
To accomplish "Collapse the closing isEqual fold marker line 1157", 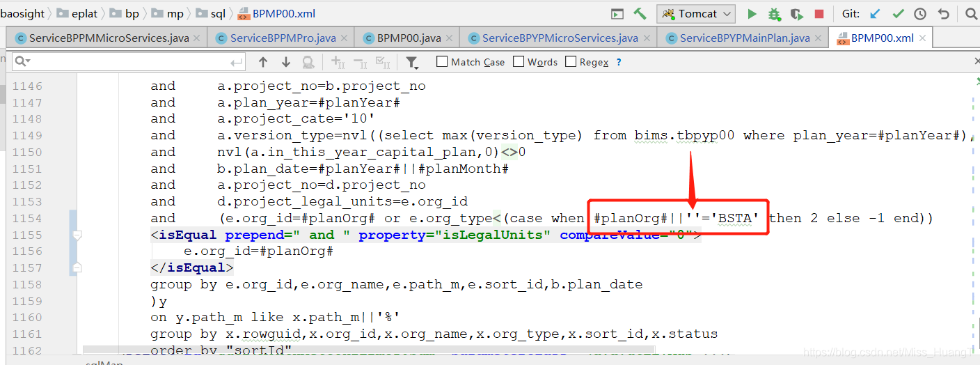I will tap(77, 267).
